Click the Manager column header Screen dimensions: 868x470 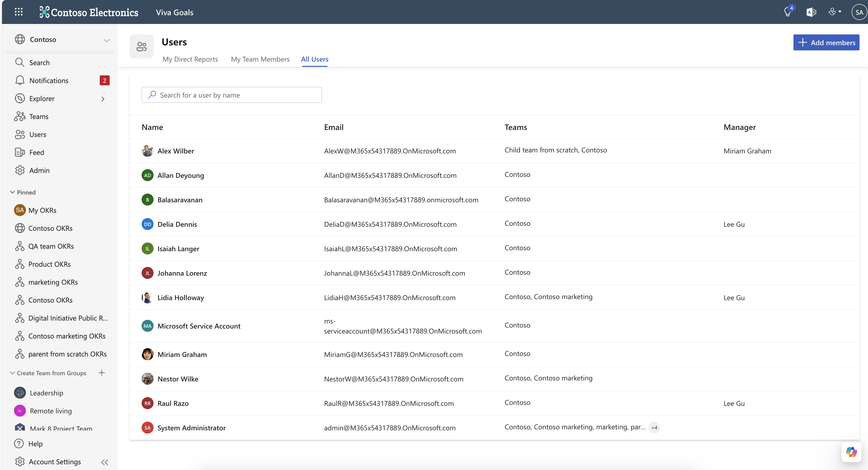(x=740, y=127)
